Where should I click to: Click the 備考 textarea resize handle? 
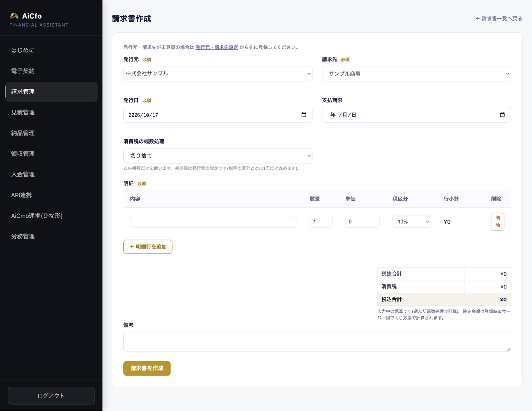[508, 349]
